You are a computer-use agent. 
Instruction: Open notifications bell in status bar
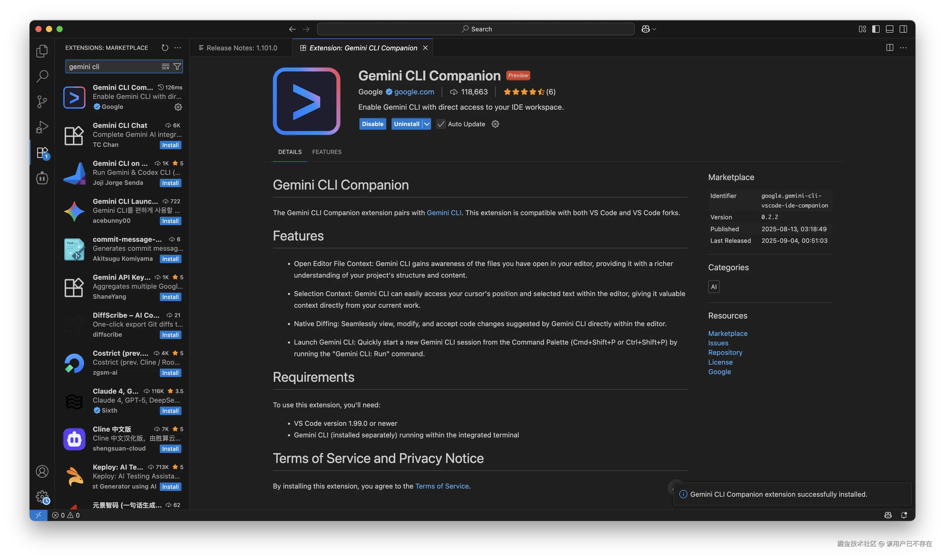904,515
